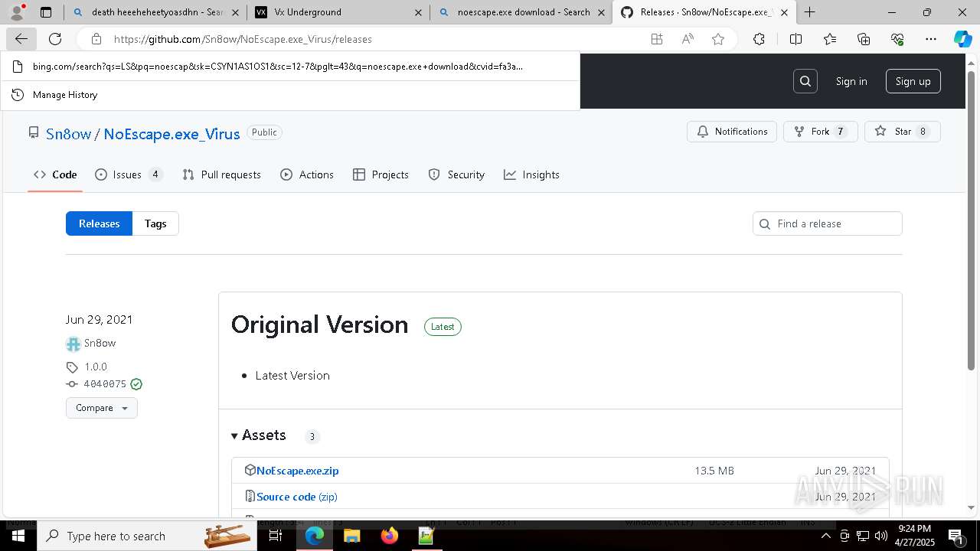Adjust volume via the speaker icon

(x=881, y=536)
